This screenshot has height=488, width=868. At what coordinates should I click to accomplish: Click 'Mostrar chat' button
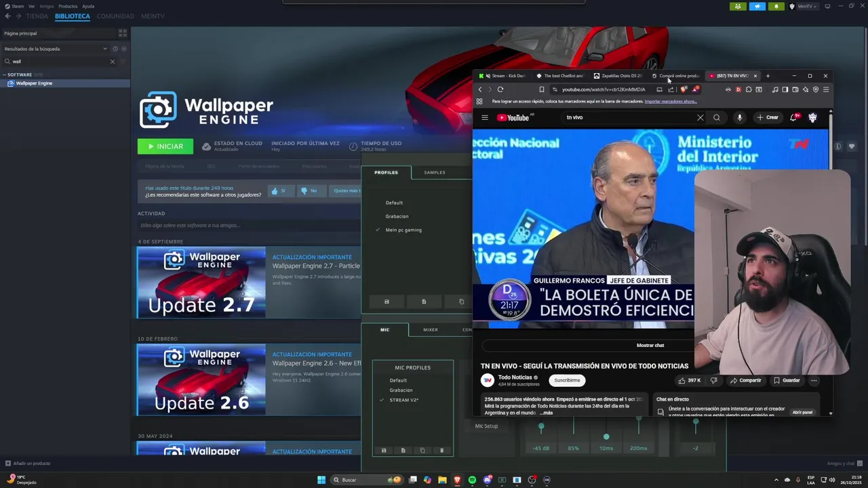[650, 345]
